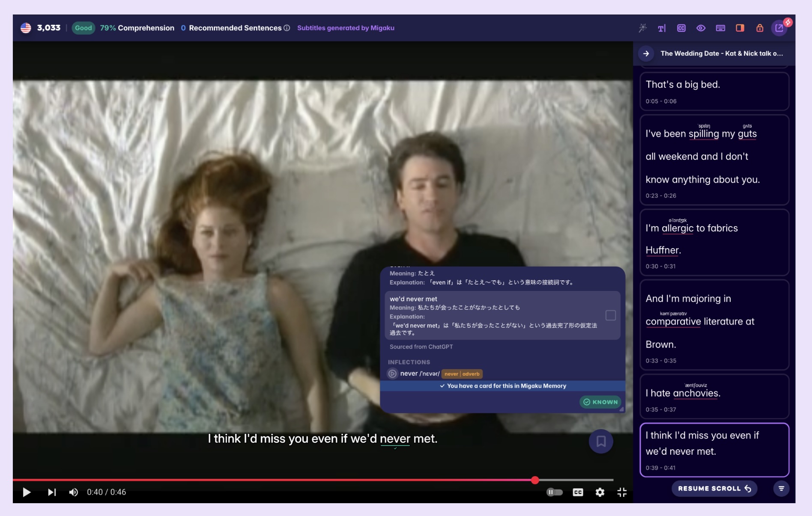Viewport: 812px width, 516px height.
Task: Select the subtitle card That's a big bed
Action: point(714,91)
